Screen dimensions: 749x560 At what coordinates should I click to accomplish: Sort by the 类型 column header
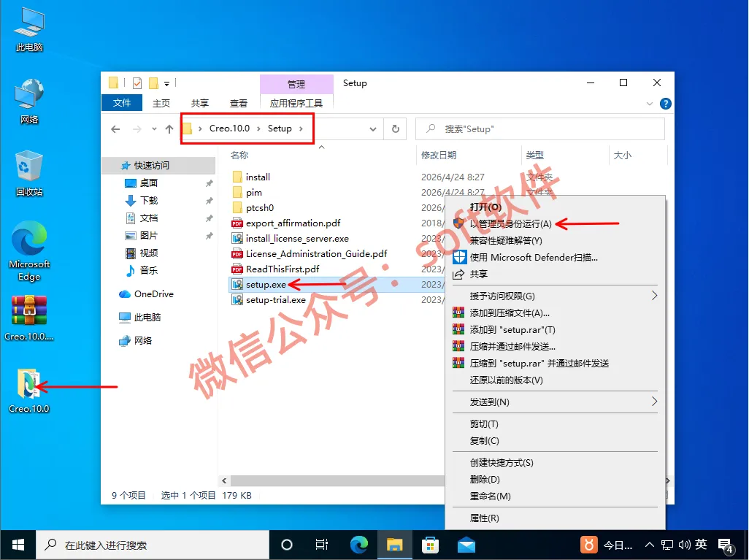[534, 155]
